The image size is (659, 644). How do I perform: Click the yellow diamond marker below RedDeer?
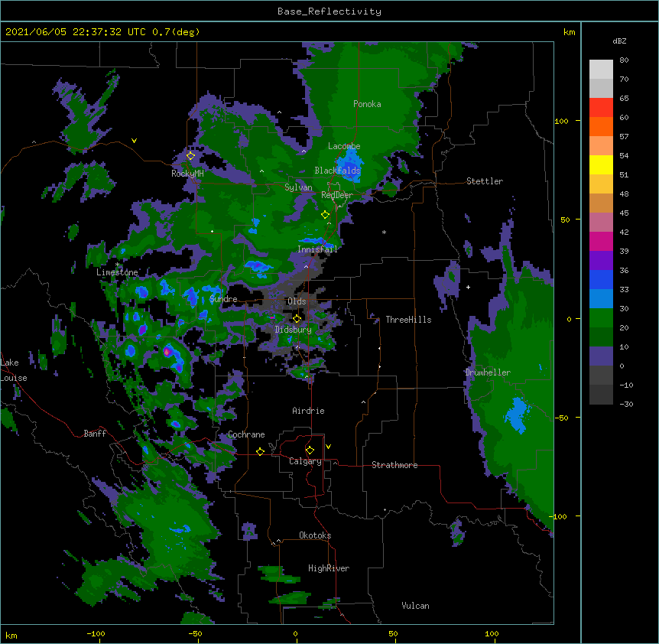coord(325,215)
